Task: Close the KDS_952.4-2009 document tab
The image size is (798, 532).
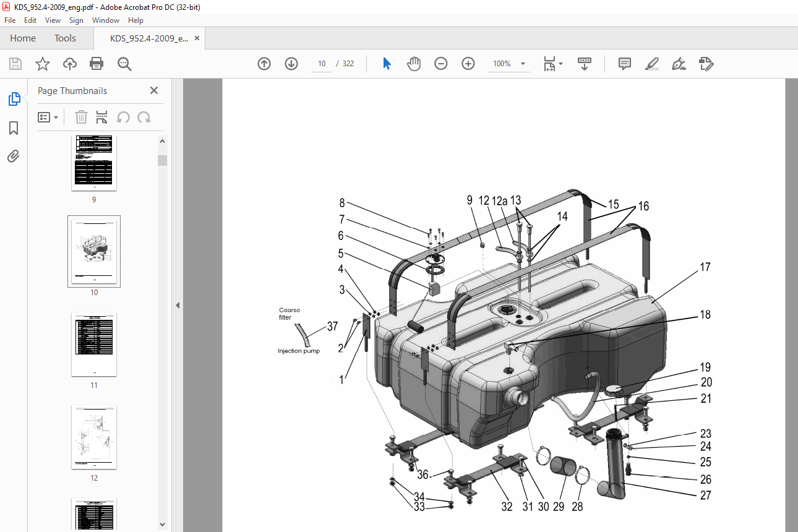Action: pos(197,38)
